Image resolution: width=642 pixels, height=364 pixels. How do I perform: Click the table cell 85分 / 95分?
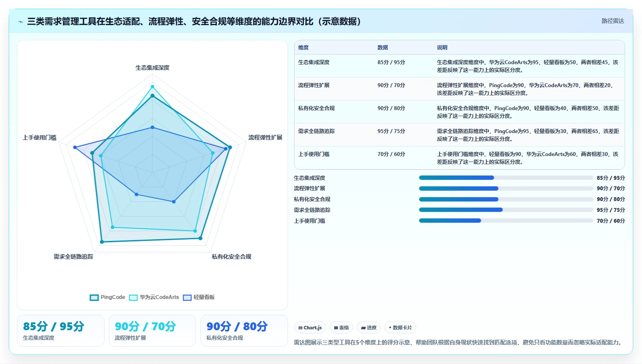391,62
